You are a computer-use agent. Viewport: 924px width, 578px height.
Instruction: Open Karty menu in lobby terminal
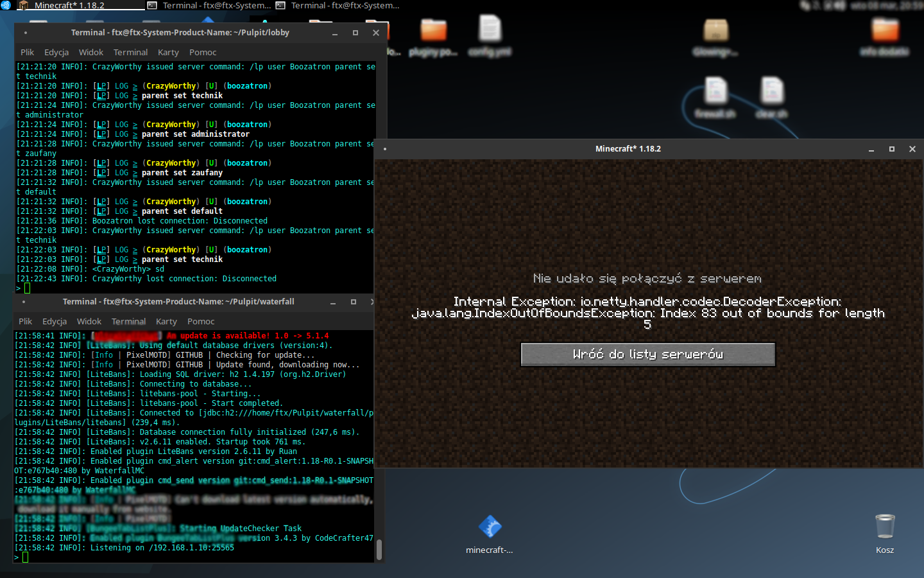(x=168, y=52)
